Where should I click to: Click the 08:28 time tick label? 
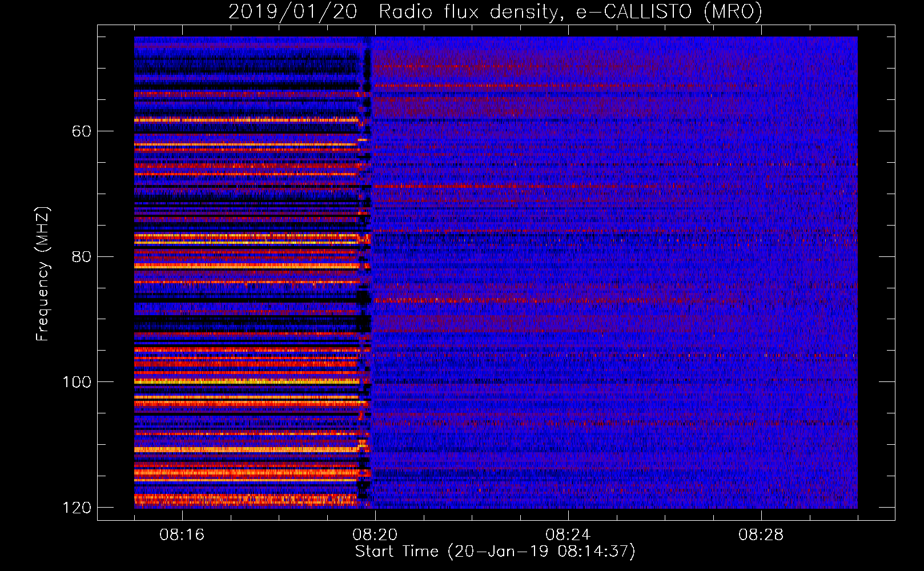pos(761,535)
